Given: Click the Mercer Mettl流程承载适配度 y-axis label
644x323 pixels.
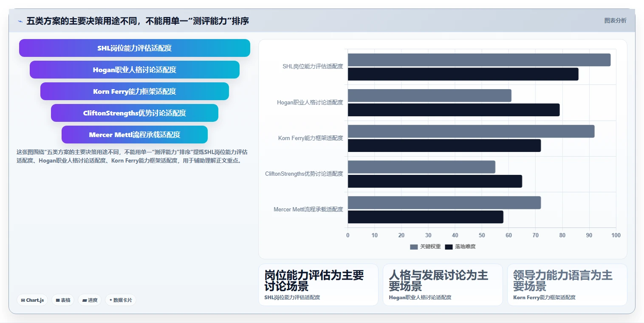Looking at the screenshot, I should coord(308,209).
